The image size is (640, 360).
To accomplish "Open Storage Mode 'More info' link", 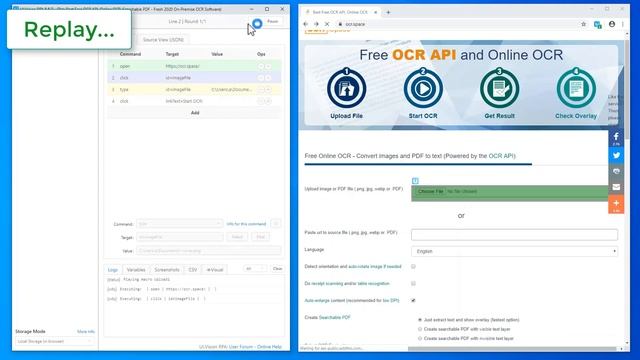I will coord(86,331).
